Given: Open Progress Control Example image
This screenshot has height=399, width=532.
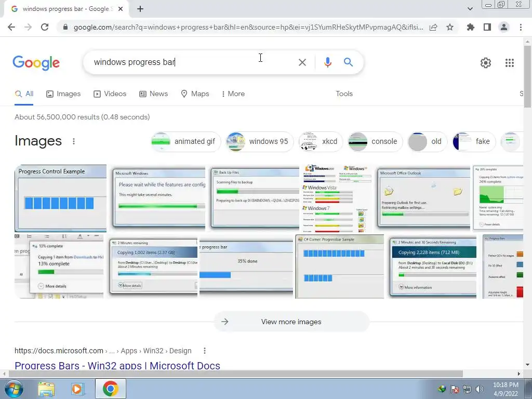Looking at the screenshot, I should click(60, 198).
